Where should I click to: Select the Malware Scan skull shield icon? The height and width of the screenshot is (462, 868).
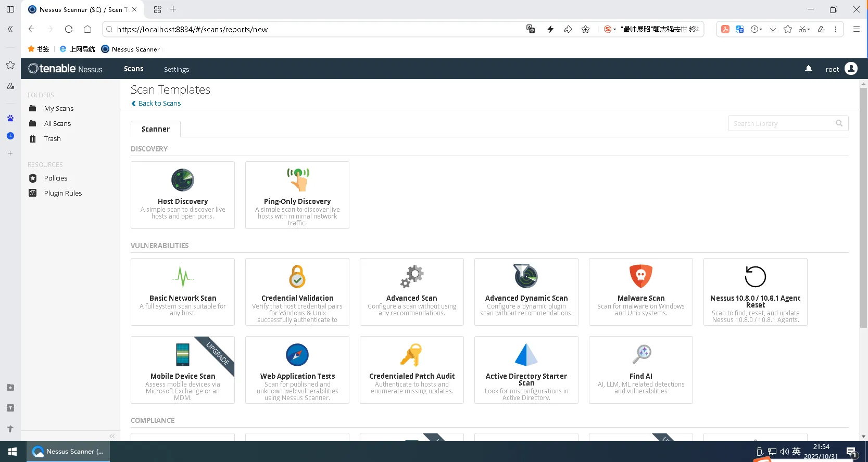pos(641,276)
